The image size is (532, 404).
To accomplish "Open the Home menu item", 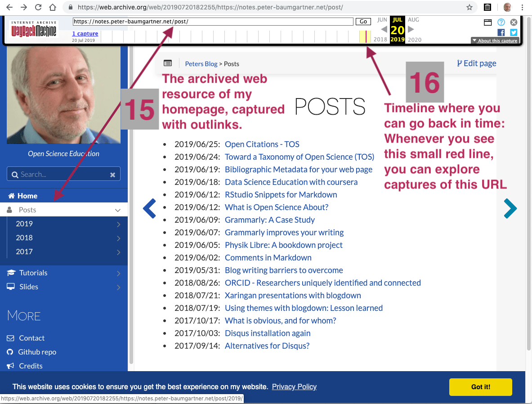I will tap(27, 196).
